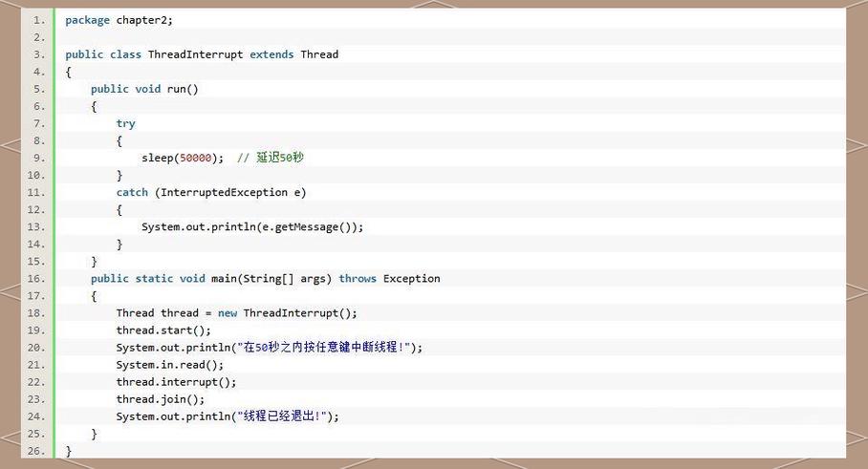Click line number "16." in the gutter

36,279
